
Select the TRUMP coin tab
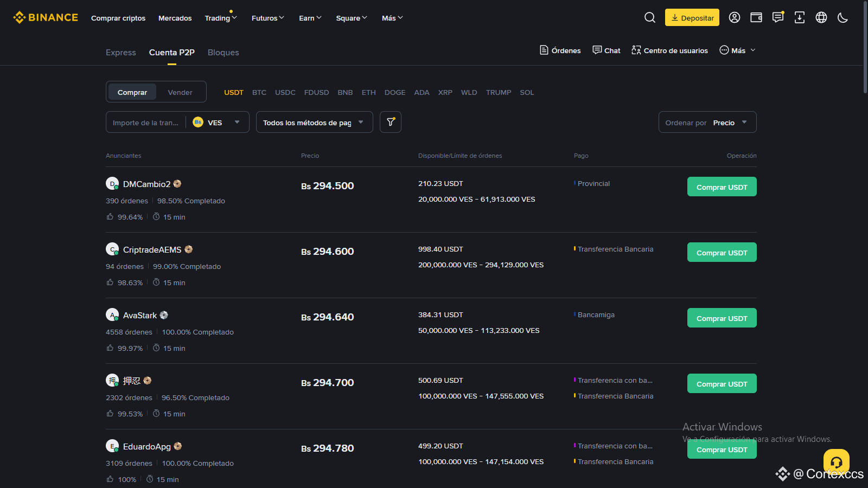[499, 92]
